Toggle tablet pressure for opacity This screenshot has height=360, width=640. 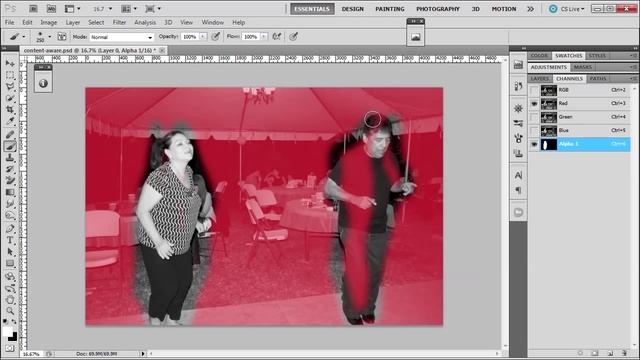coord(216,37)
